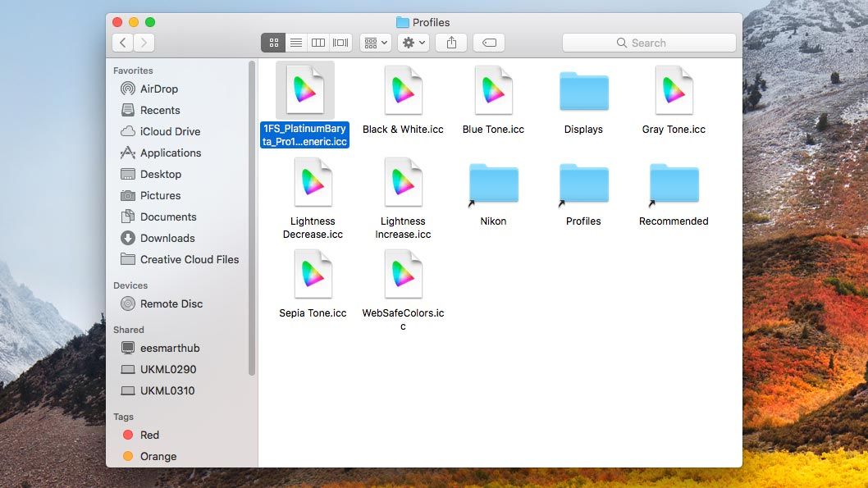Open the Displays folder
The height and width of the screenshot is (488, 868).
583,91
